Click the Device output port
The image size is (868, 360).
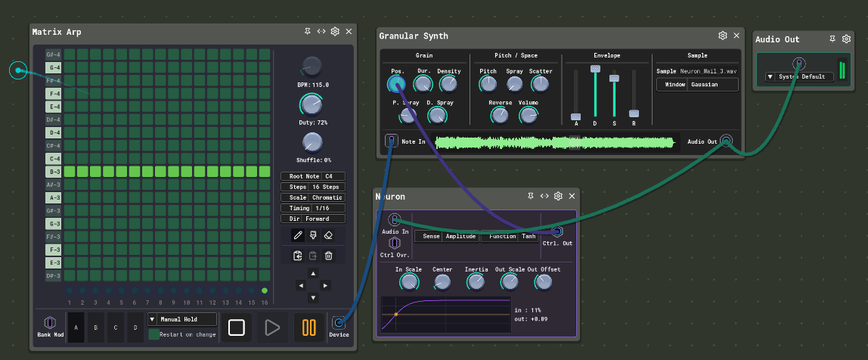click(x=338, y=322)
